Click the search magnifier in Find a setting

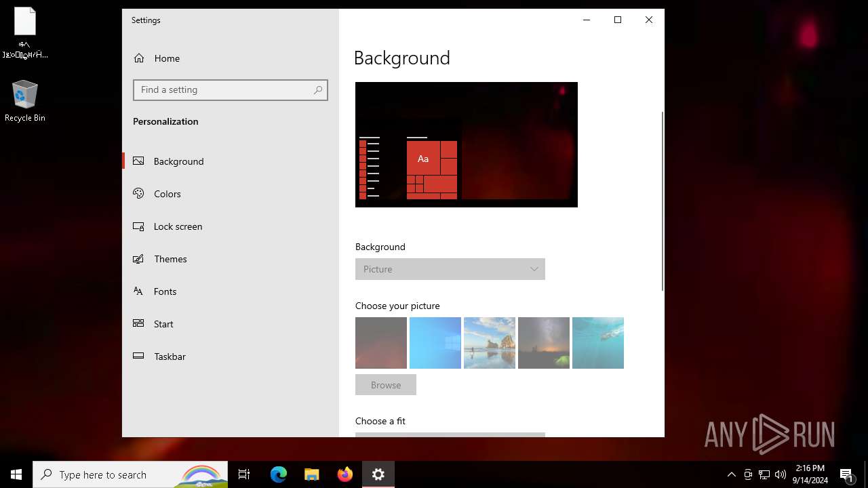[x=318, y=90]
